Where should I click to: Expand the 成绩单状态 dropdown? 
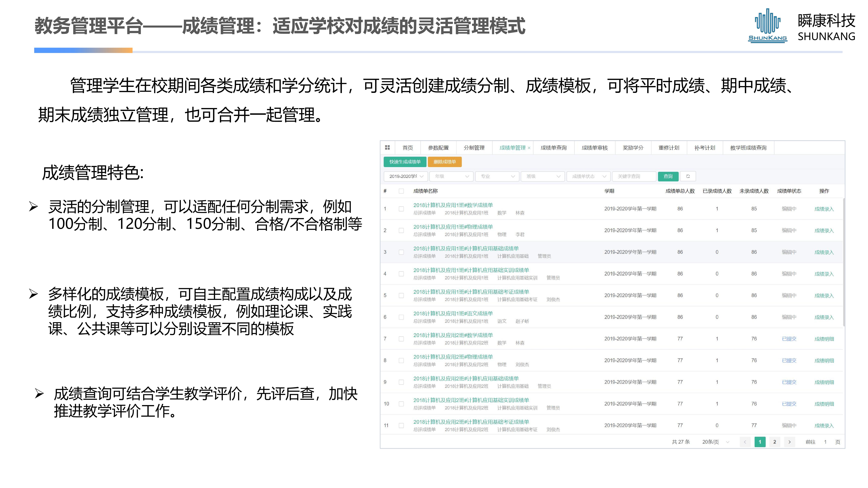point(589,176)
